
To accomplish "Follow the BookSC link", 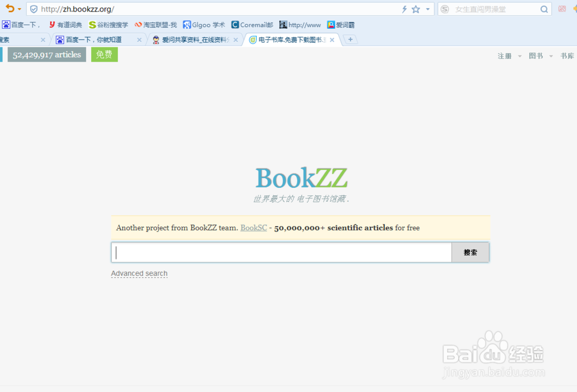I will point(253,228).
